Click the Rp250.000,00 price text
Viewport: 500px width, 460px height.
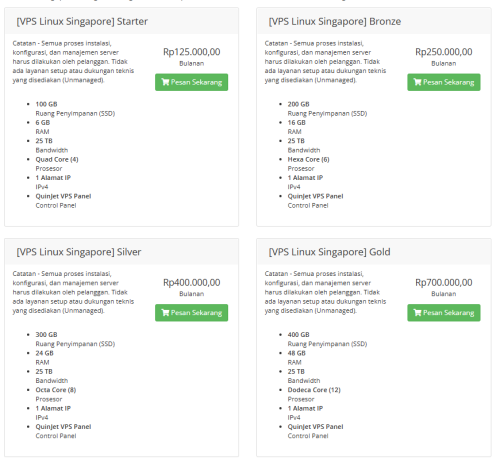[444, 52]
